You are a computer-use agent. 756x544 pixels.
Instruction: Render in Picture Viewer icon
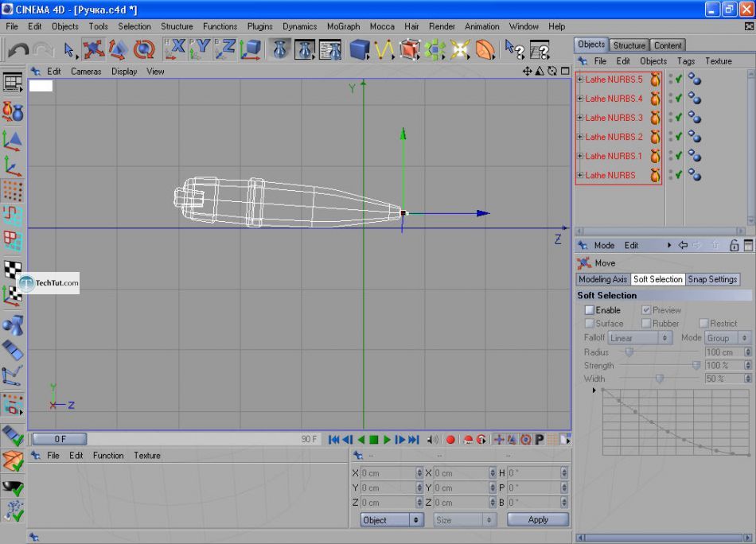(x=305, y=49)
